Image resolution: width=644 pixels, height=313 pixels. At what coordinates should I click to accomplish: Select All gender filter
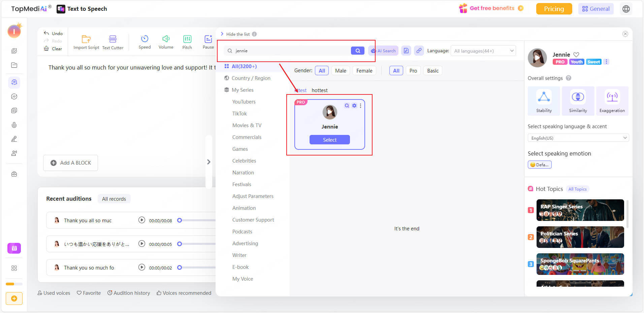(322, 70)
